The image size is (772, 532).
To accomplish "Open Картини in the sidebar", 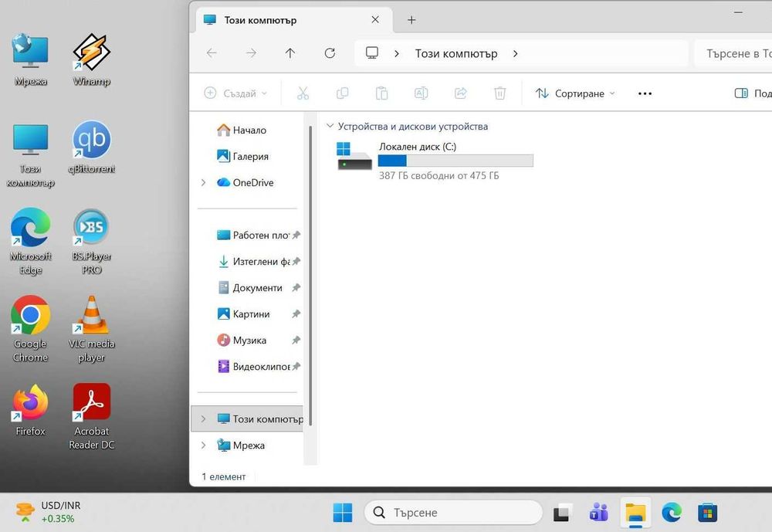I will pyautogui.click(x=243, y=313).
